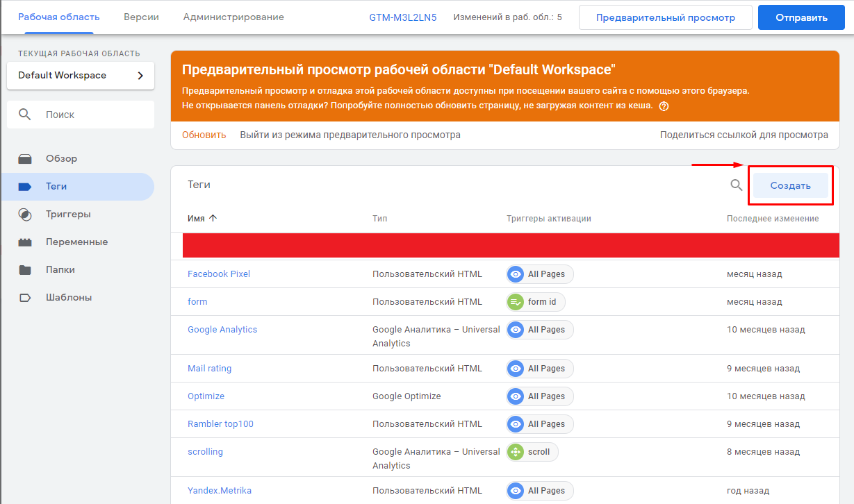Click the magnifier icon in the Tags table header
Screen dimensions: 854x504
(x=736, y=185)
